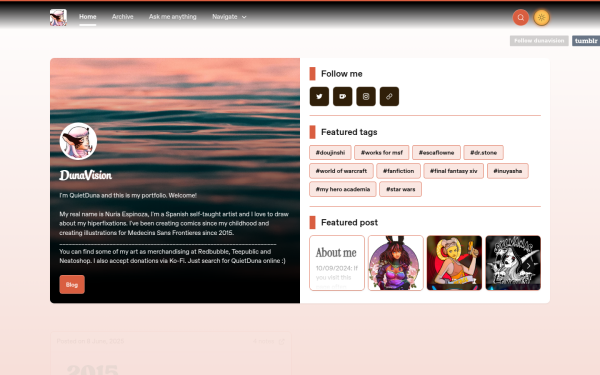Click the 4 notes link
This screenshot has width=600, height=375.
(263, 341)
